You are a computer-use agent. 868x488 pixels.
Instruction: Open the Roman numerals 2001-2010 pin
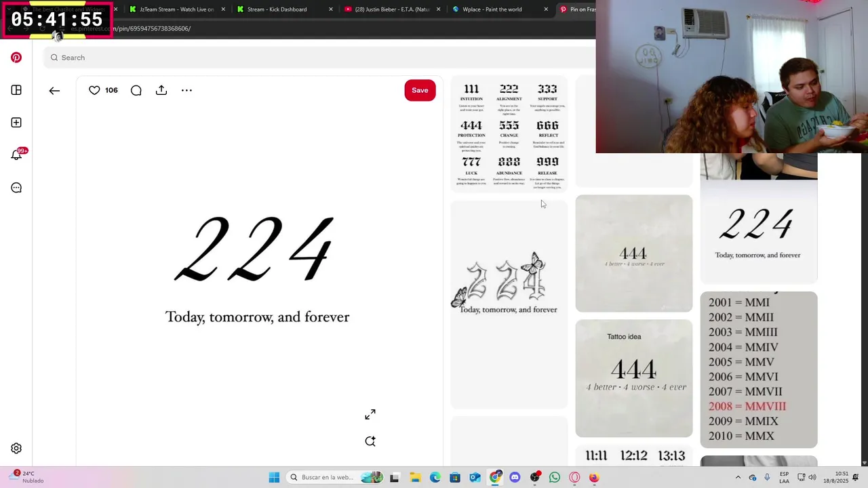pos(759,369)
